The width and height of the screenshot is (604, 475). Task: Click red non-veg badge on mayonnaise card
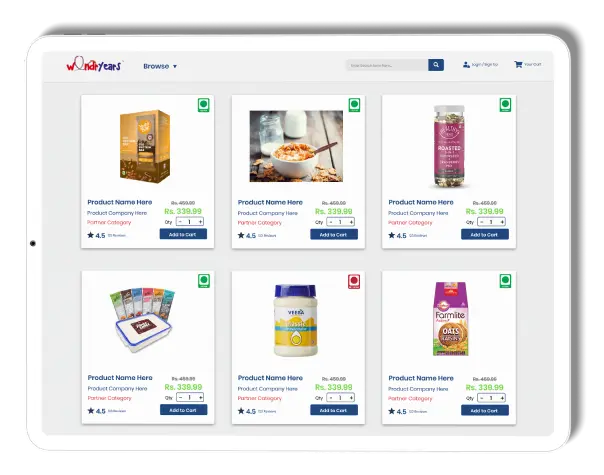tap(354, 281)
